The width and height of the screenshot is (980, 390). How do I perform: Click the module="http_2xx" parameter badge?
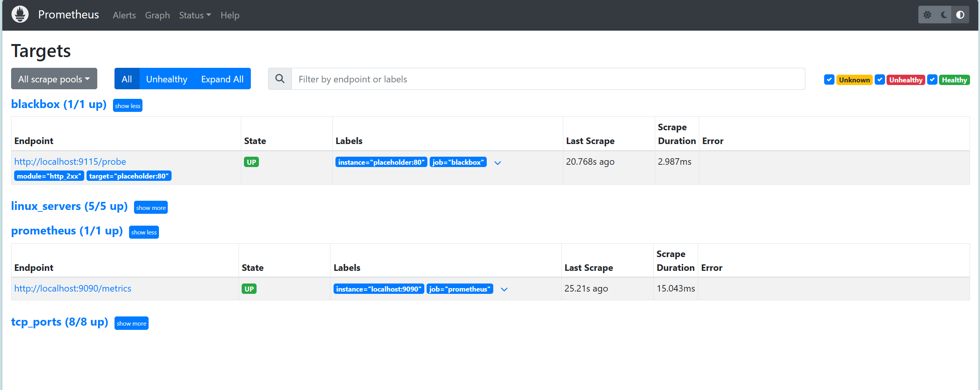coord(49,176)
